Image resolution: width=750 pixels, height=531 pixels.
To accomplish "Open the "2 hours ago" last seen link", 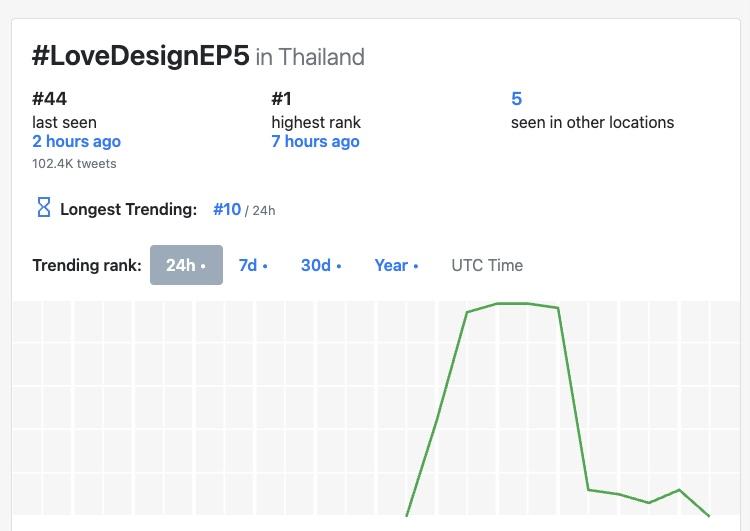I will (76, 142).
